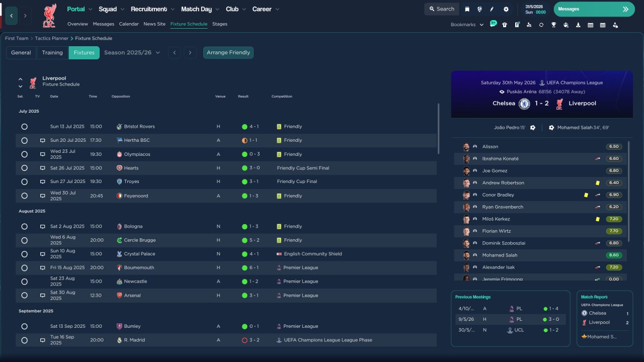Open the Match Report card
Screen dimensions: 644x362
(x=605, y=318)
